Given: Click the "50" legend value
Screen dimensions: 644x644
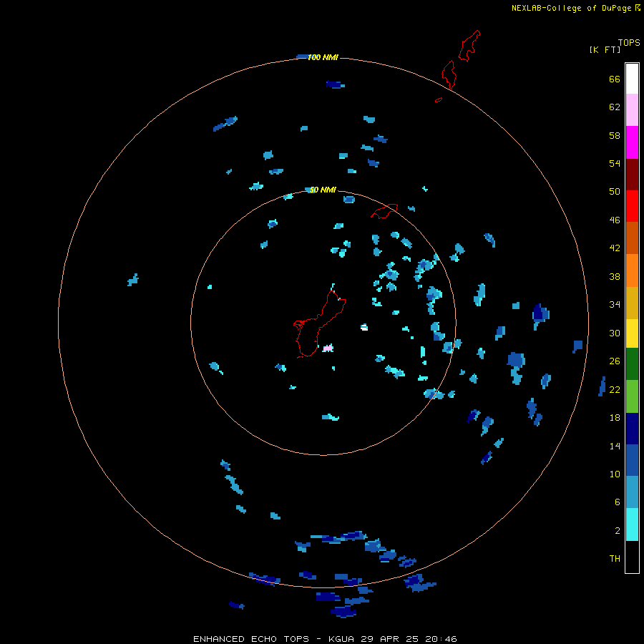Looking at the screenshot, I should 615,192.
